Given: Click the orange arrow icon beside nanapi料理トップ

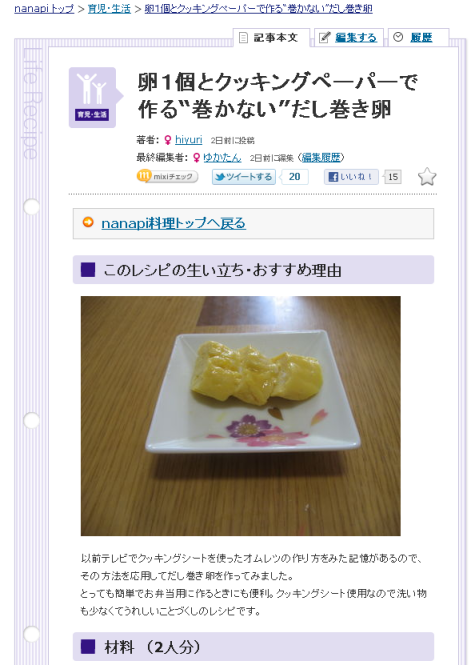Looking at the screenshot, I should 88,222.
